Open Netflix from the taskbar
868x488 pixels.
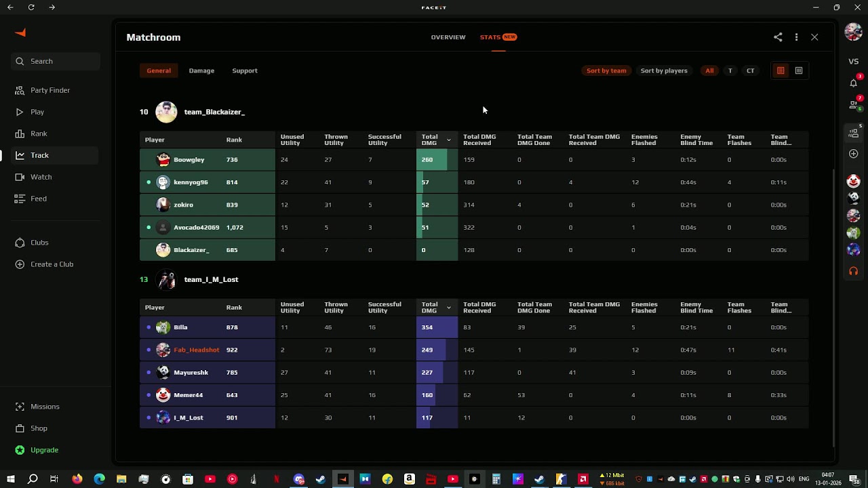click(276, 479)
